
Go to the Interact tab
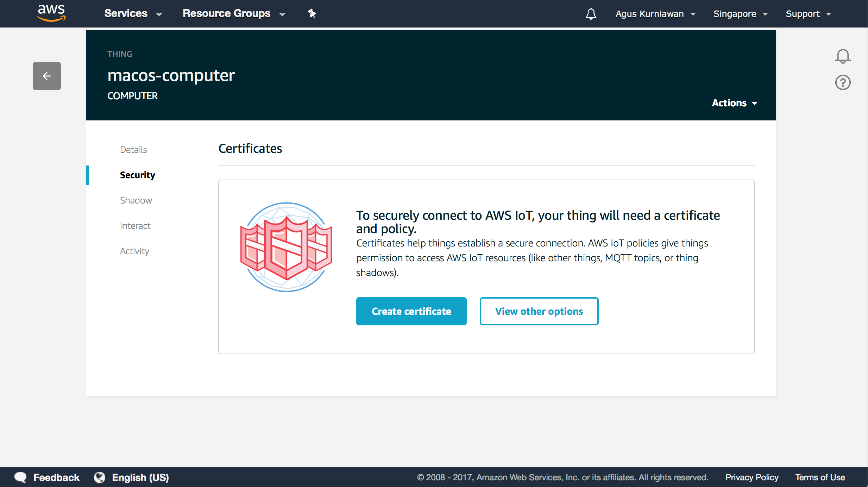(x=135, y=226)
